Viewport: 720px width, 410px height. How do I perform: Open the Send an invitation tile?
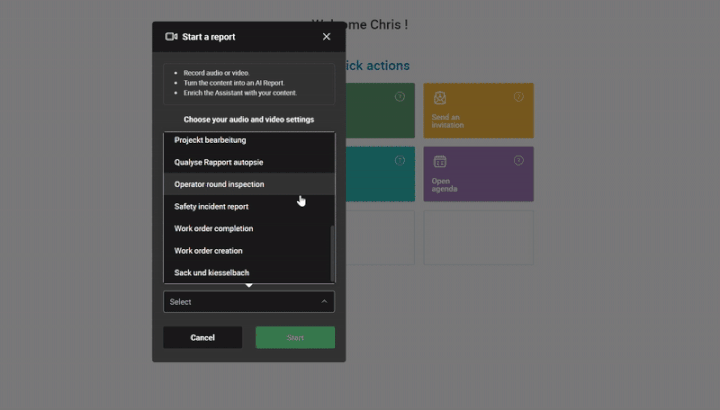coord(478,111)
